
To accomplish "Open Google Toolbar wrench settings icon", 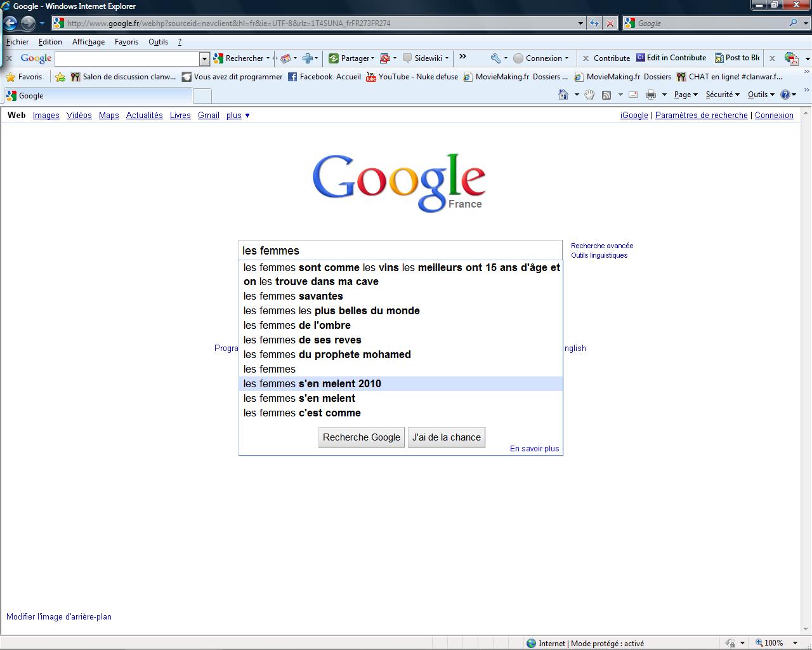I will click(494, 58).
